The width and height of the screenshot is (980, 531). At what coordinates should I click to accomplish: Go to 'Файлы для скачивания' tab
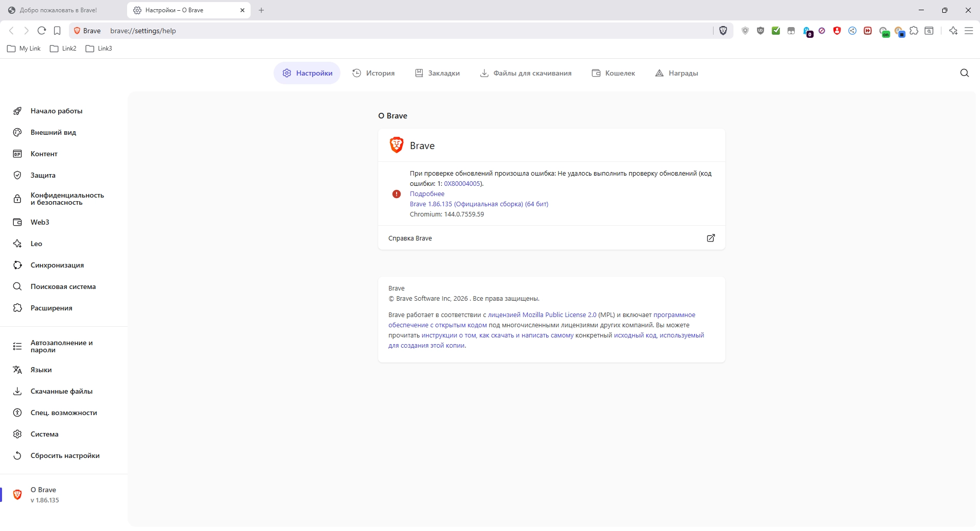click(526, 73)
